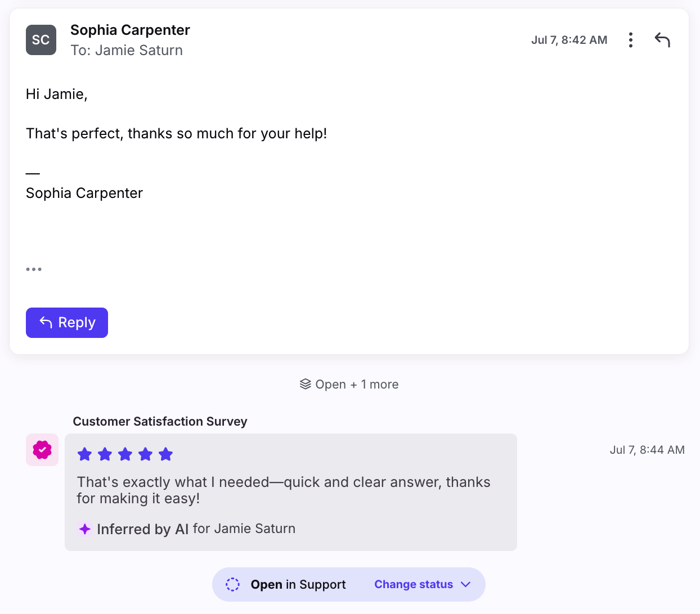Click the Sophia Carpenter sender name
Image resolution: width=700 pixels, height=614 pixels.
[130, 30]
